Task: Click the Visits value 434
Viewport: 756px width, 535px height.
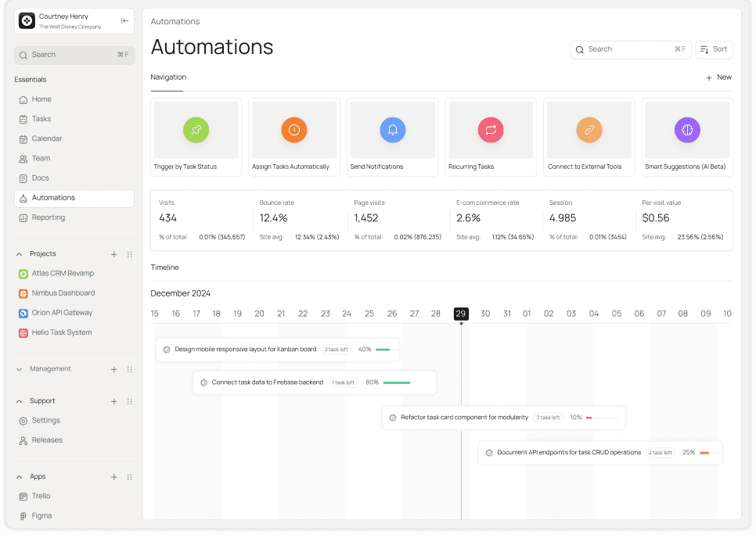Action: click(x=167, y=218)
